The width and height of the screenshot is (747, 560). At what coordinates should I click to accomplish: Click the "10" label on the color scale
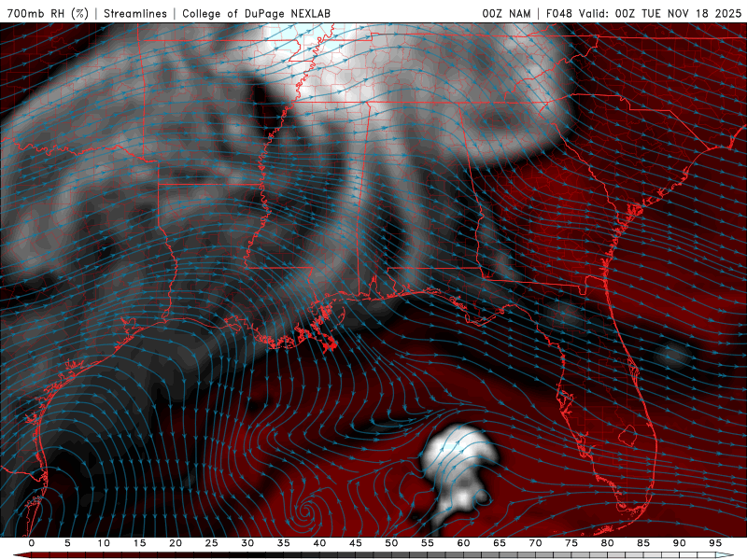click(104, 543)
